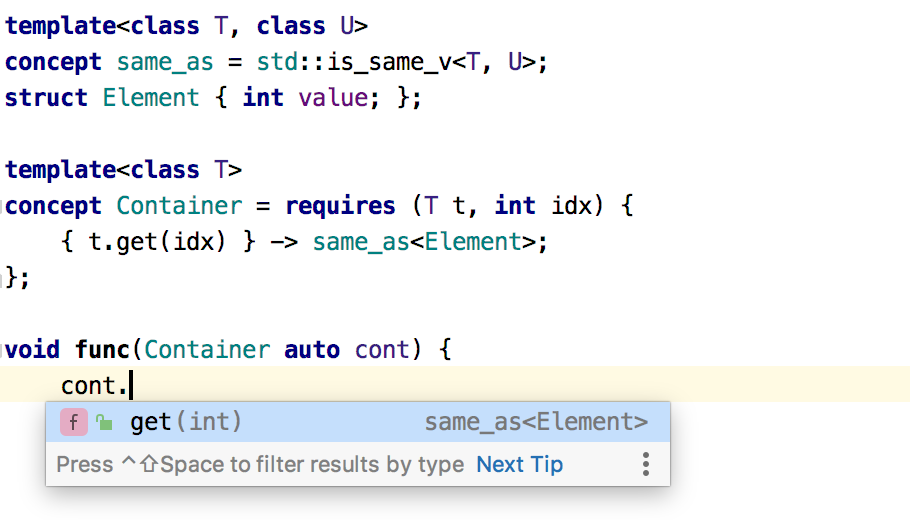This screenshot has width=910, height=520.
Task: Click the 'auto' keyword in func parameters
Action: (x=313, y=350)
